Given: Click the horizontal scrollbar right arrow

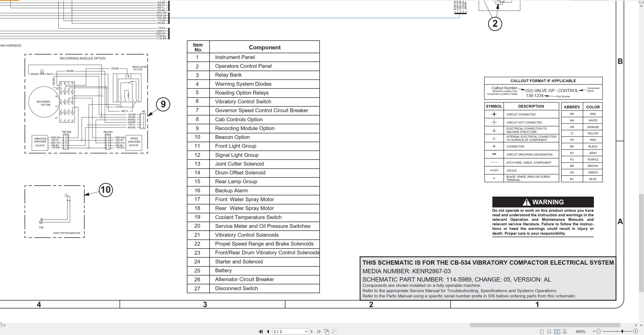Looking at the screenshot, I should coord(636,325).
